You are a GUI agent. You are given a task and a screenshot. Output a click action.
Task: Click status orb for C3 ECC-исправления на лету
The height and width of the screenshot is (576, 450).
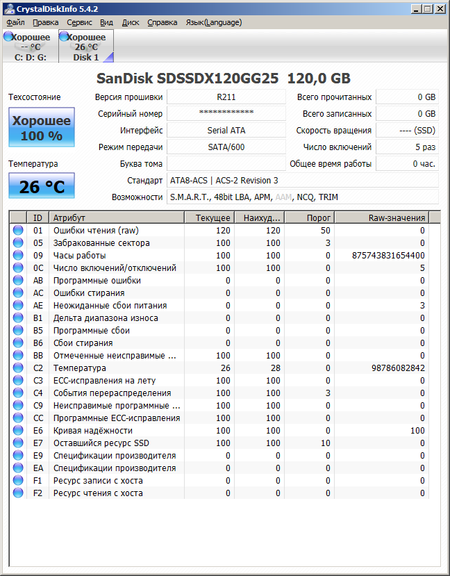coord(18,380)
